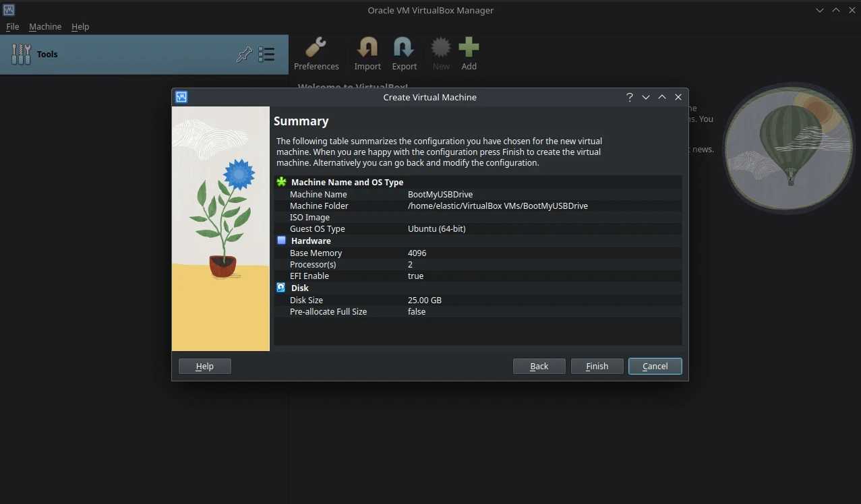Open the Preferences tool
861x504 pixels.
pos(316,54)
